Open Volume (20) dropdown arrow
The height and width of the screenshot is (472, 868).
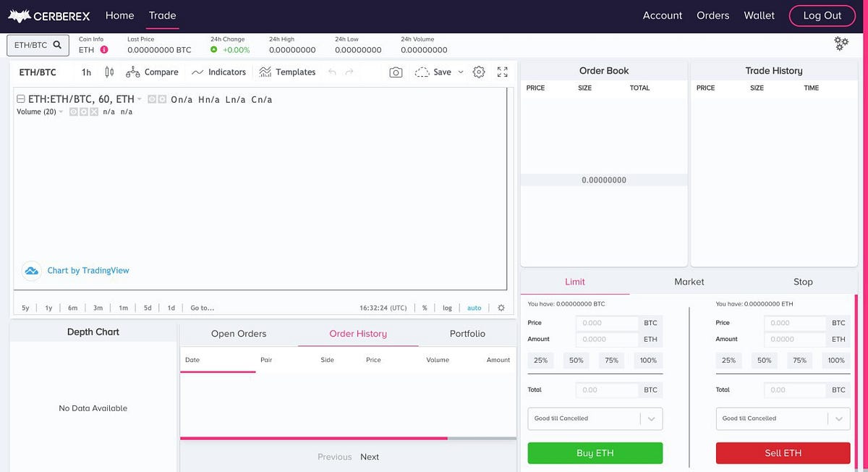click(61, 112)
